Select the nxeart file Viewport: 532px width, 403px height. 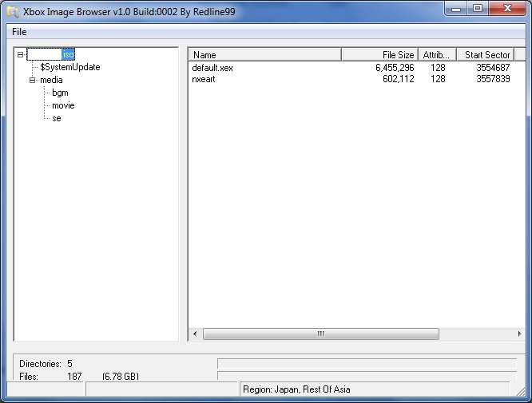coord(204,79)
